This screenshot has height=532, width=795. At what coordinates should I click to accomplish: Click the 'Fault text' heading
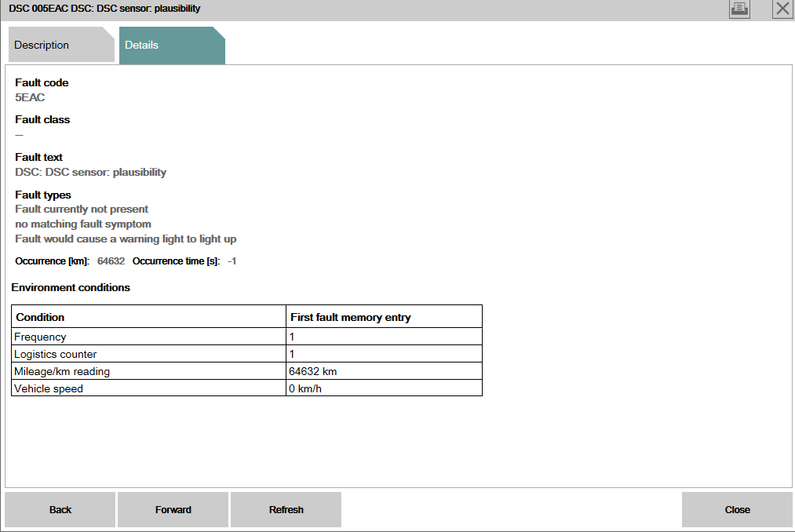coord(38,157)
